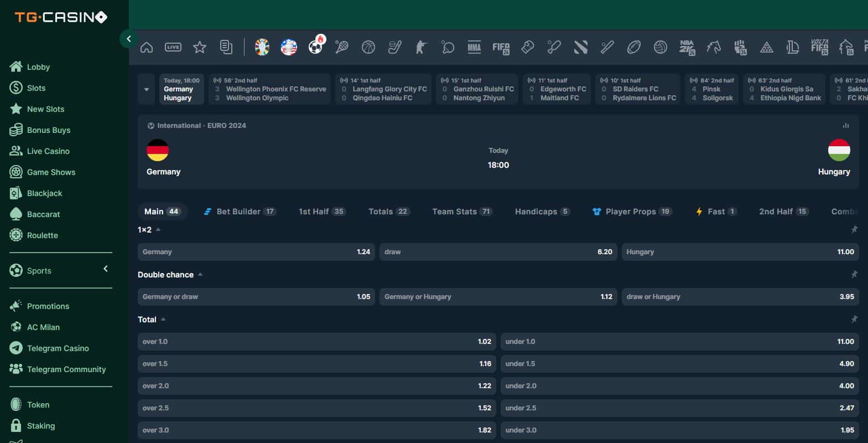Open the 2nd Half tab
Viewport: 868px width, 443px height.
click(784, 212)
